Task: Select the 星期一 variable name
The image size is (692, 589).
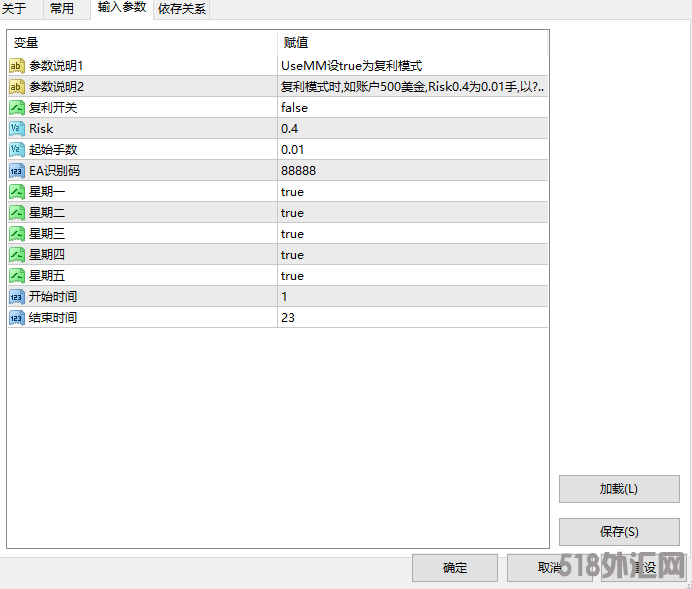Action: (x=47, y=191)
